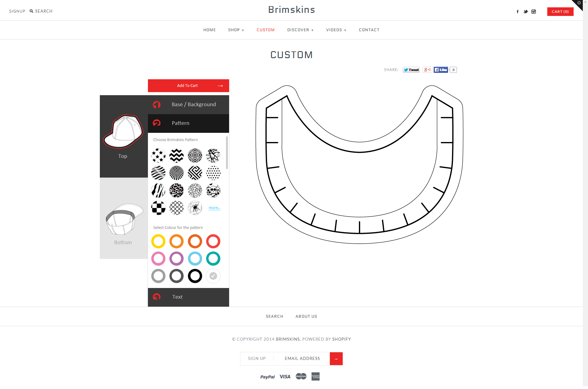Expand the Base / Background section

188,105
